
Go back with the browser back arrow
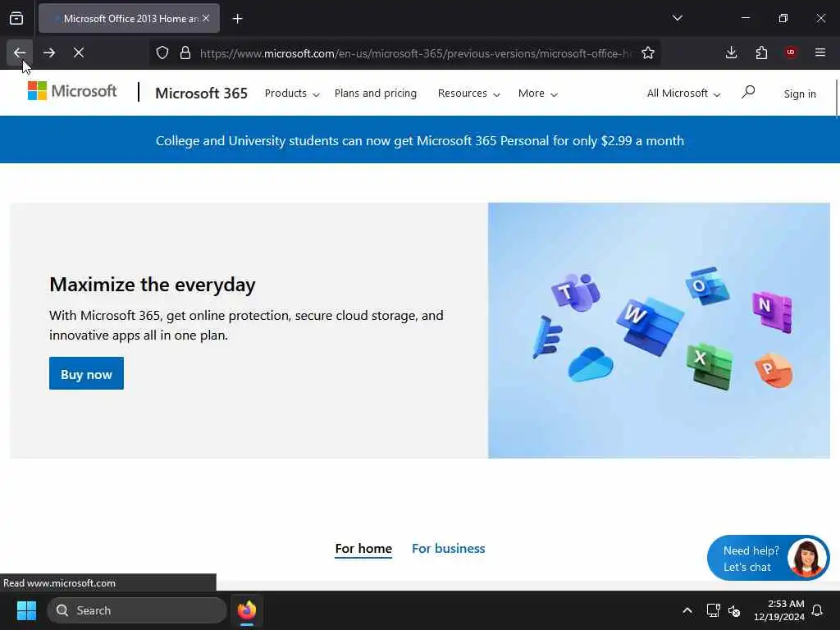20,52
